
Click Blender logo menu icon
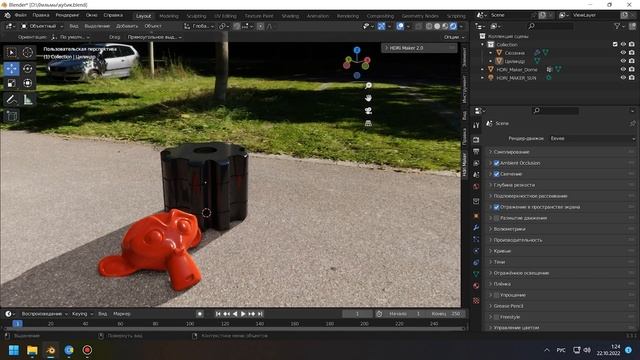[7, 15]
